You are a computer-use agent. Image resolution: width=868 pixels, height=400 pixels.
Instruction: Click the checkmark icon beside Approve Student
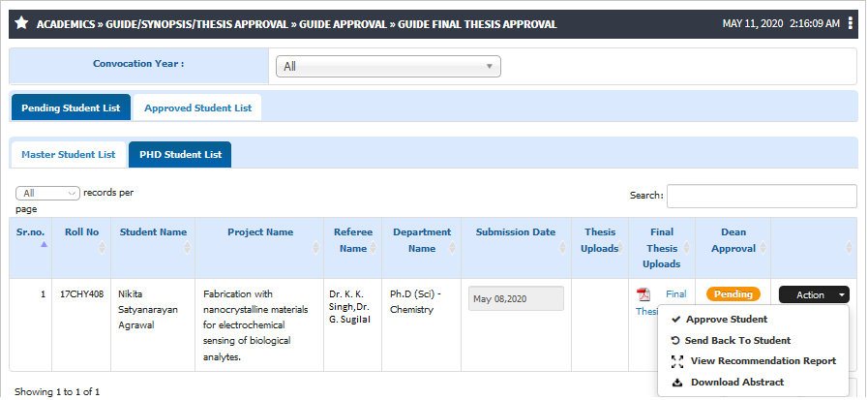(675, 319)
